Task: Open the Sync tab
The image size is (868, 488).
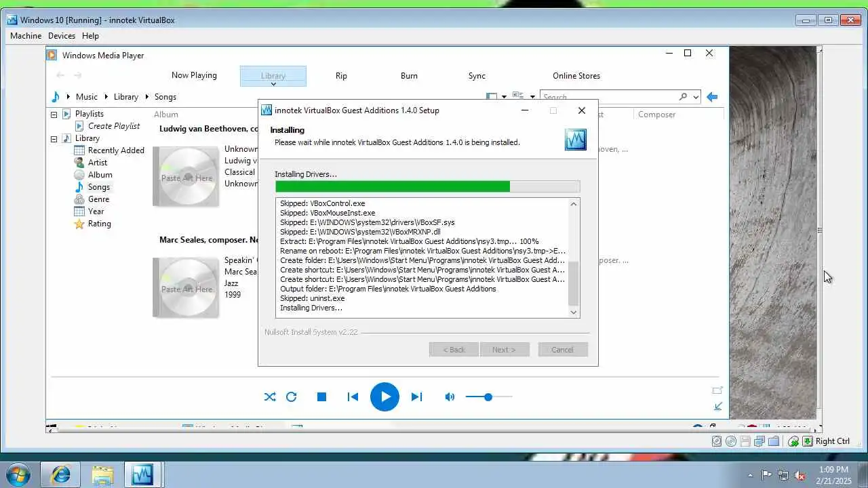Action: point(477,76)
